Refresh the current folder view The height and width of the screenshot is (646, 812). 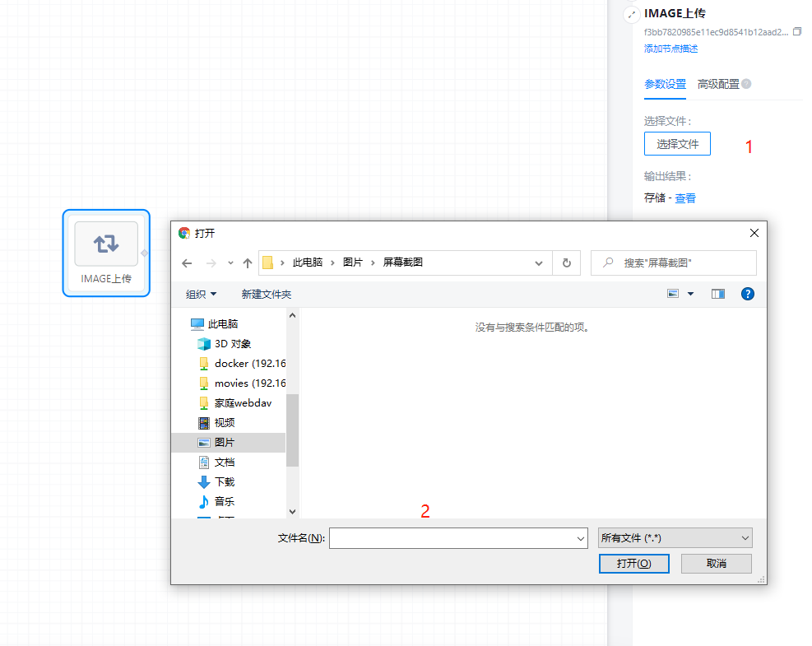point(566,263)
